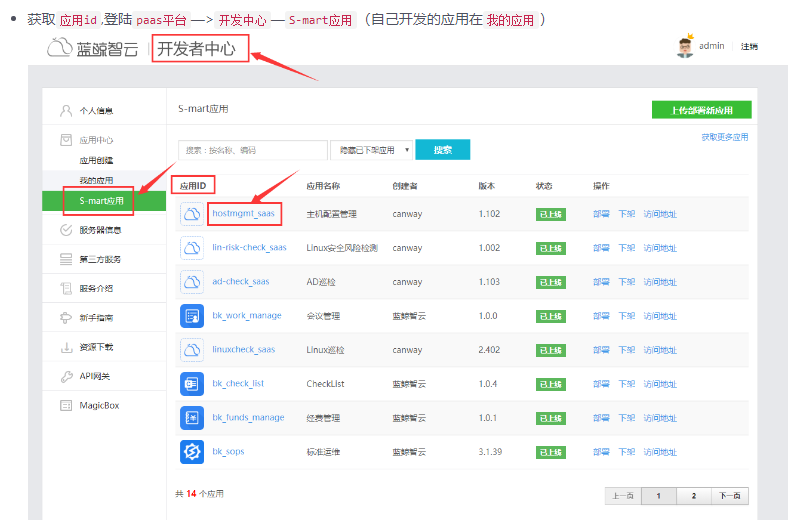Image resolution: width=790 pixels, height=530 pixels.
Task: Select S-mart应用 in the sidebar
Action: (101, 201)
